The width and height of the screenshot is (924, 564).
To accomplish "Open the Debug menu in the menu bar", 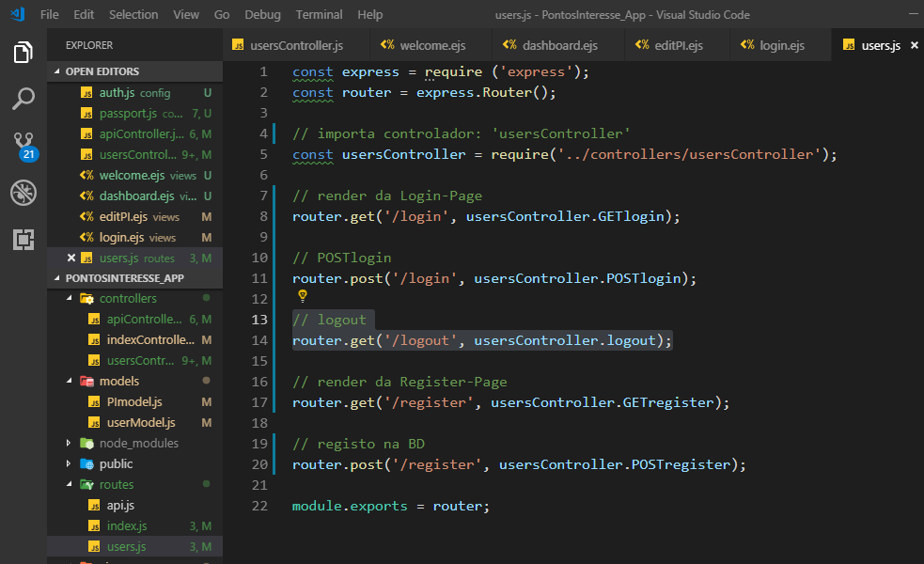I will tap(262, 14).
